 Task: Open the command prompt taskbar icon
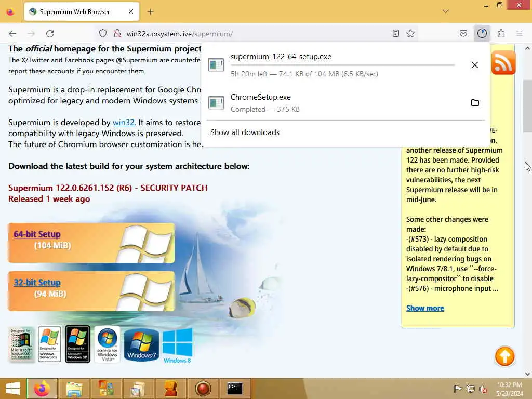click(235, 389)
